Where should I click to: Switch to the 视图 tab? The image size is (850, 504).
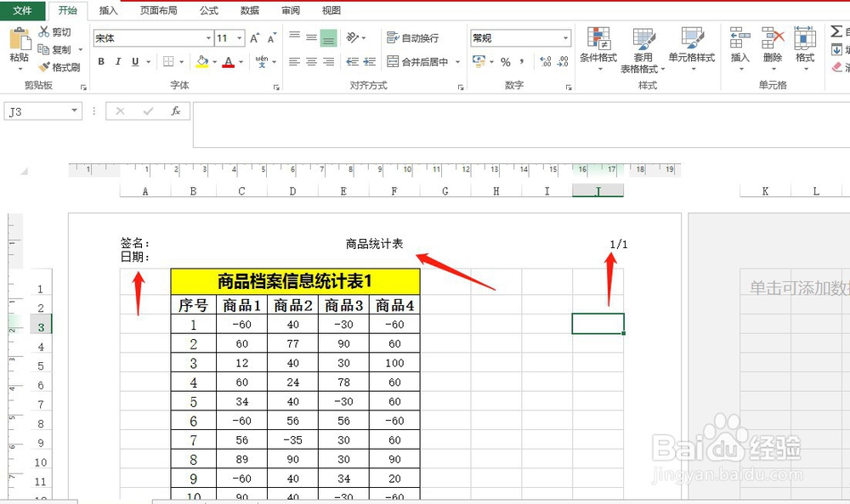click(x=331, y=10)
